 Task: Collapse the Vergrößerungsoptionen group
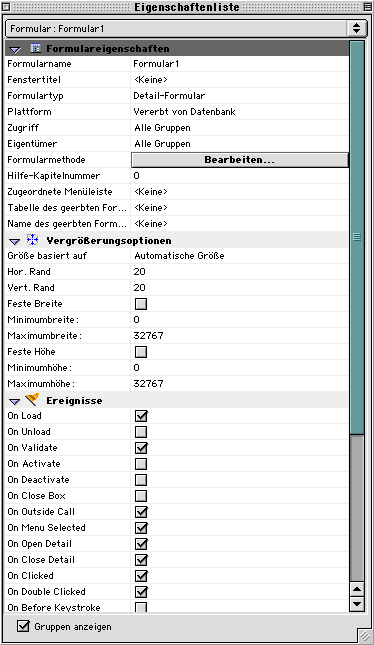click(15, 241)
